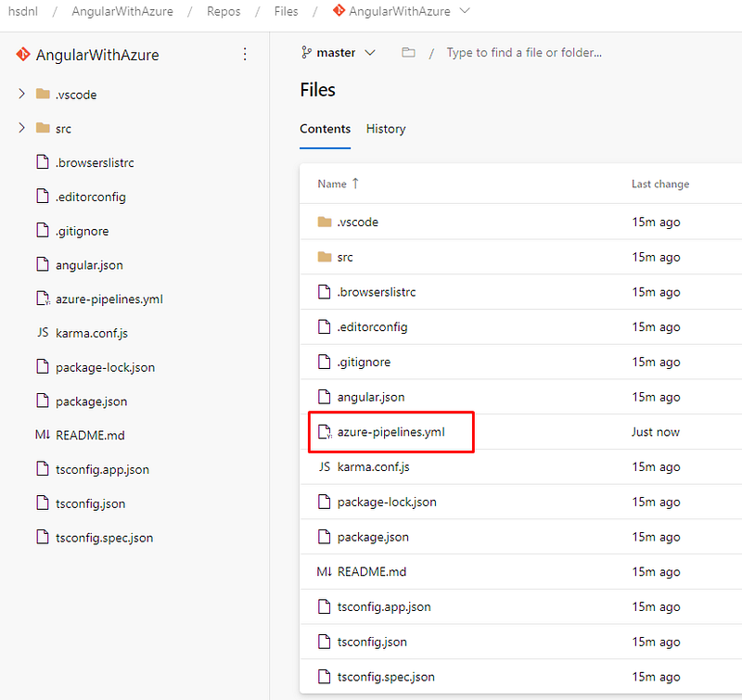Click the file icon of .gitignore in the files list
742x700 pixels.
click(x=324, y=362)
